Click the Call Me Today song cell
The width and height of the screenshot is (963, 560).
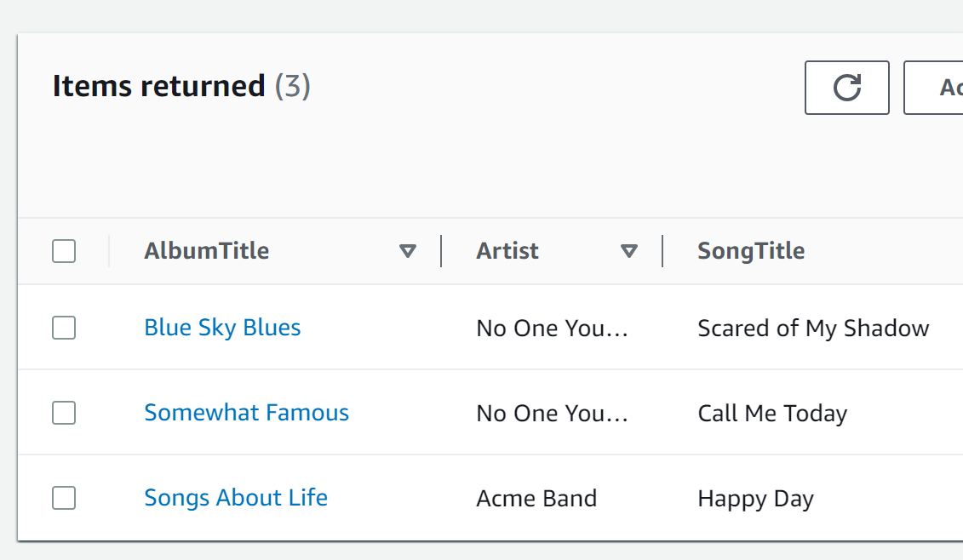click(x=772, y=414)
